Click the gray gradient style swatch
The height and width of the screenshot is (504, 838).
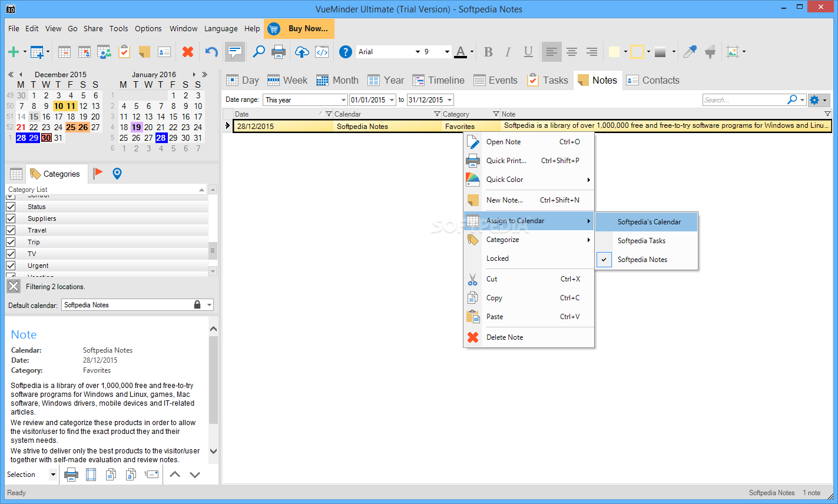[660, 52]
